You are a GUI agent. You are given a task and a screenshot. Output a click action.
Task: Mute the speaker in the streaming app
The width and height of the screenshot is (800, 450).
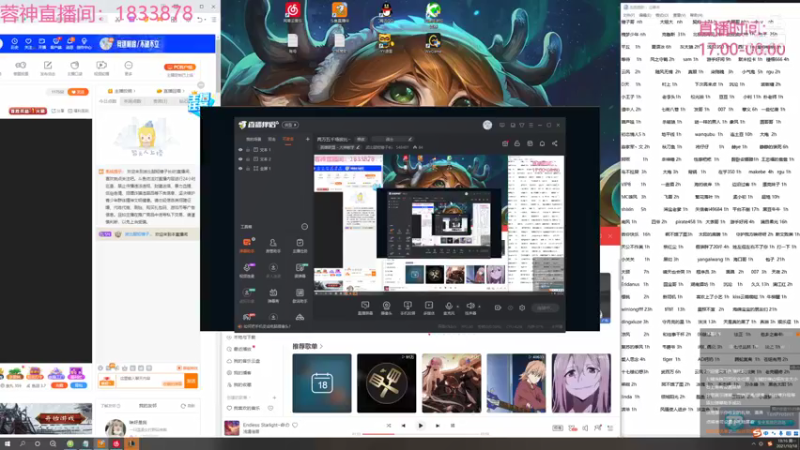point(470,307)
